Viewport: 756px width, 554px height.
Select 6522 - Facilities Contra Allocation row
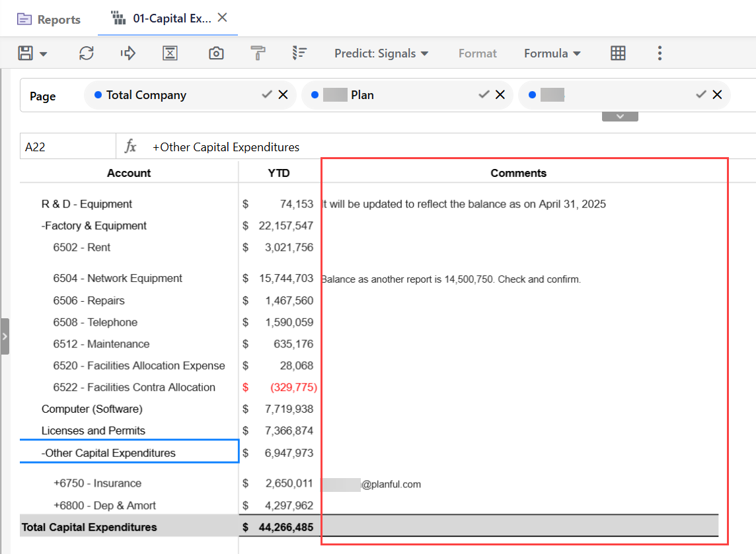tap(134, 388)
